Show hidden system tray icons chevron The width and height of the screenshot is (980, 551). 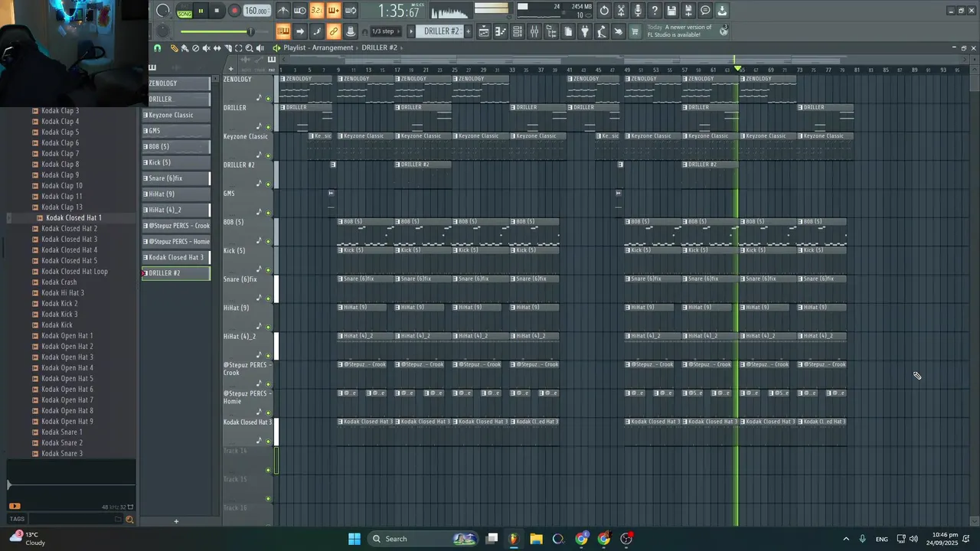coord(846,539)
